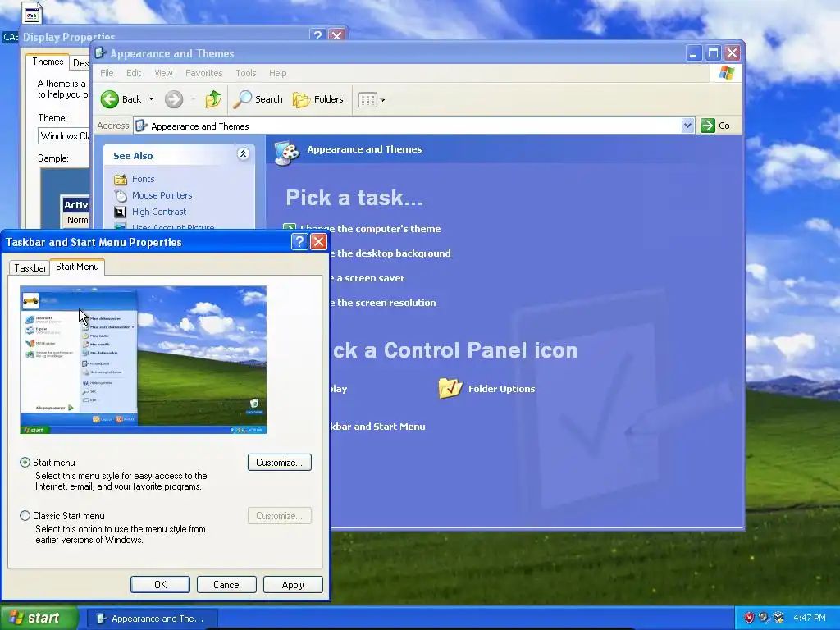Open Taskbar and Start Menu link
This screenshot has width=840, height=630.
point(378,427)
